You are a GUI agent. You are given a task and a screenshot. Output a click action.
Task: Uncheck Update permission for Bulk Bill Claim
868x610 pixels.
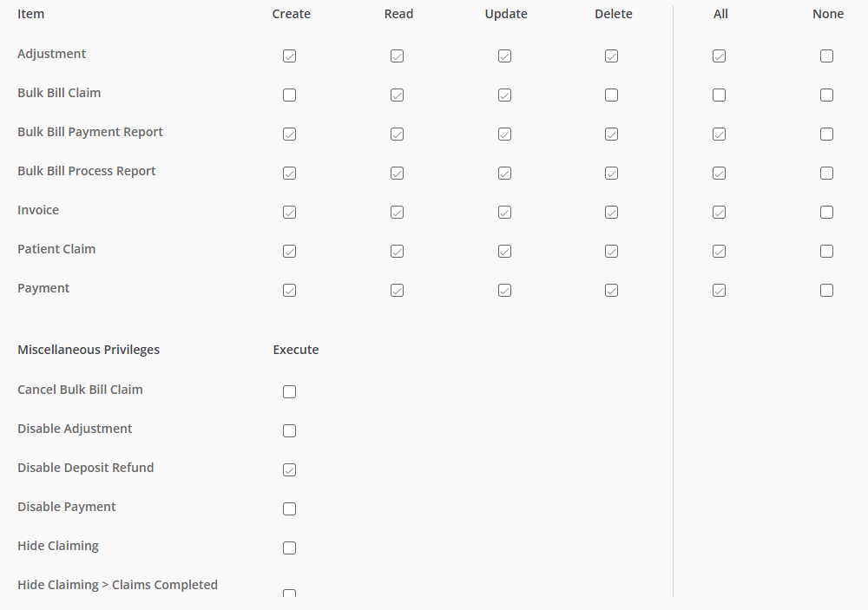[504, 95]
